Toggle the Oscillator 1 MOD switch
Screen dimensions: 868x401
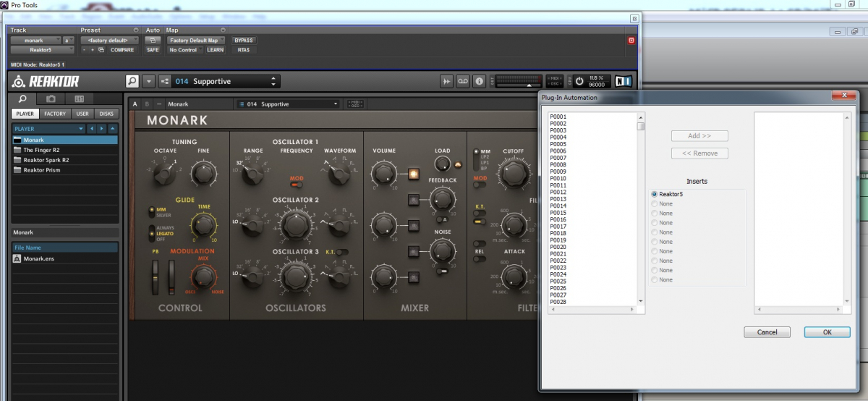pyautogui.click(x=297, y=184)
